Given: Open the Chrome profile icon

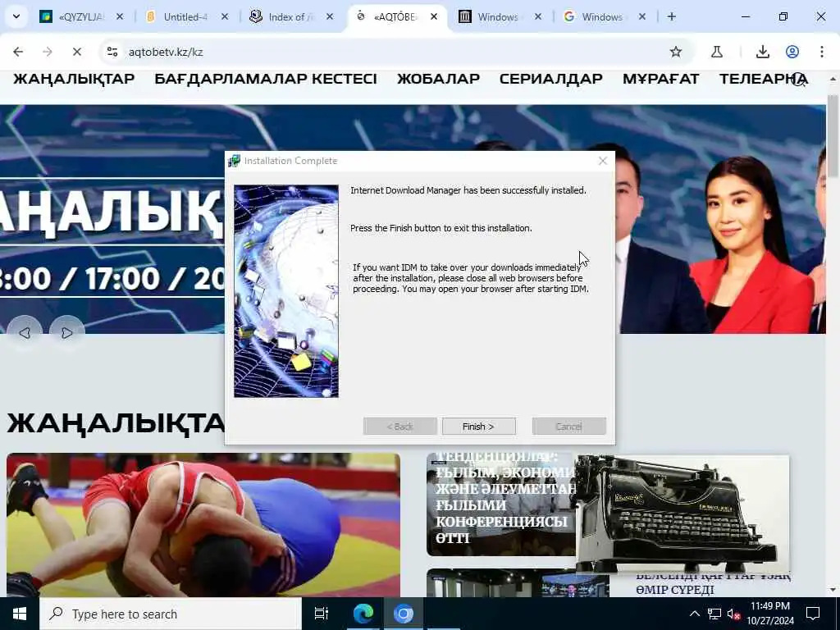Looking at the screenshot, I should pos(792,52).
